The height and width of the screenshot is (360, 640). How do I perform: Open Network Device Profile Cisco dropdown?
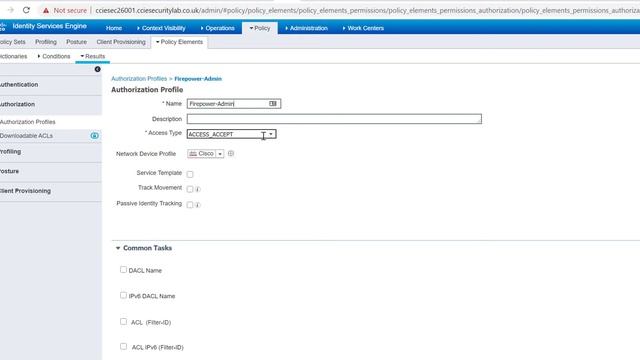click(x=220, y=154)
